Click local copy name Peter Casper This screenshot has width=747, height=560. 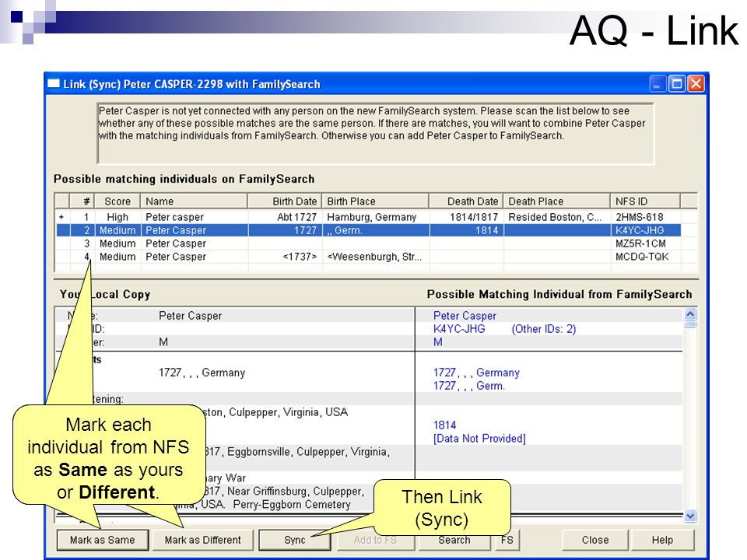pos(190,316)
